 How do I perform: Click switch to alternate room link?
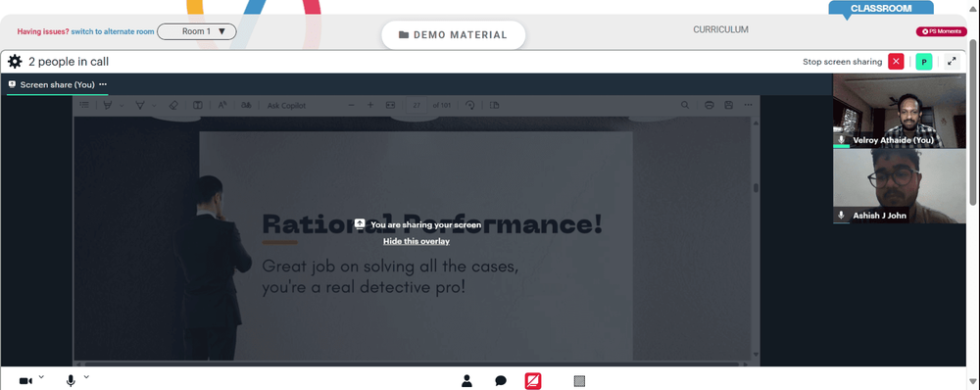pyautogui.click(x=113, y=31)
